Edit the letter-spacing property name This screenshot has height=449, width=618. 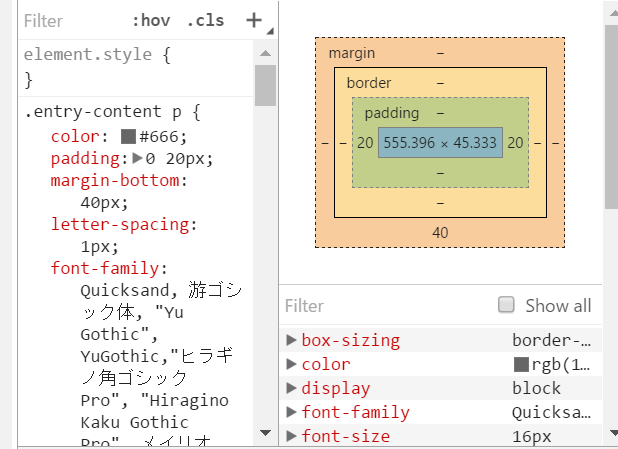point(120,225)
